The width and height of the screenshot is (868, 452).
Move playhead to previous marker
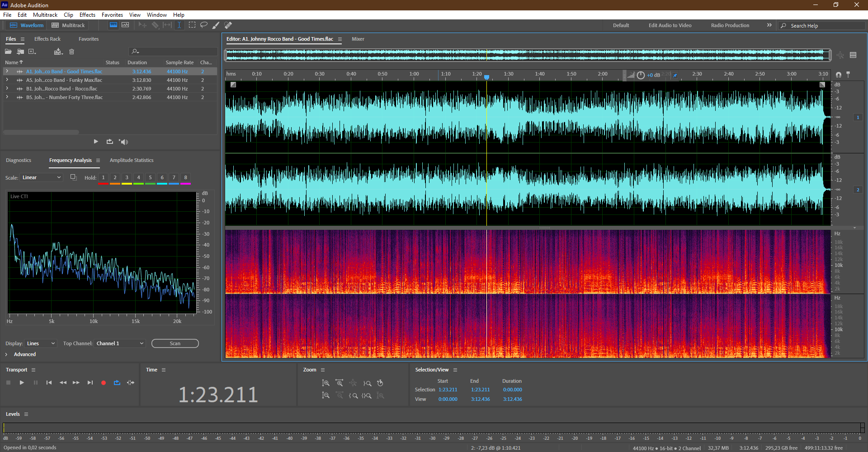click(x=49, y=383)
